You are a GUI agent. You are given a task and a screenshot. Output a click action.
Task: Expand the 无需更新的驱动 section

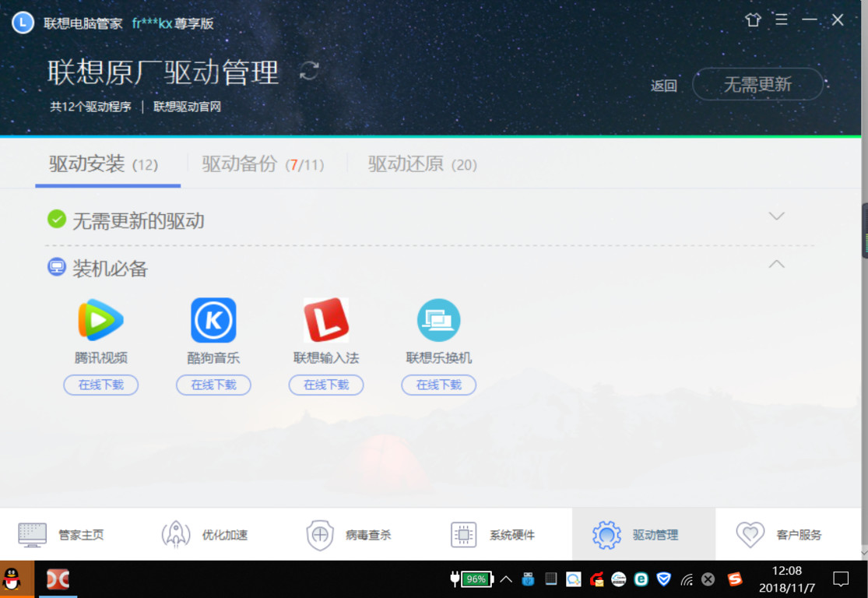[x=776, y=216]
